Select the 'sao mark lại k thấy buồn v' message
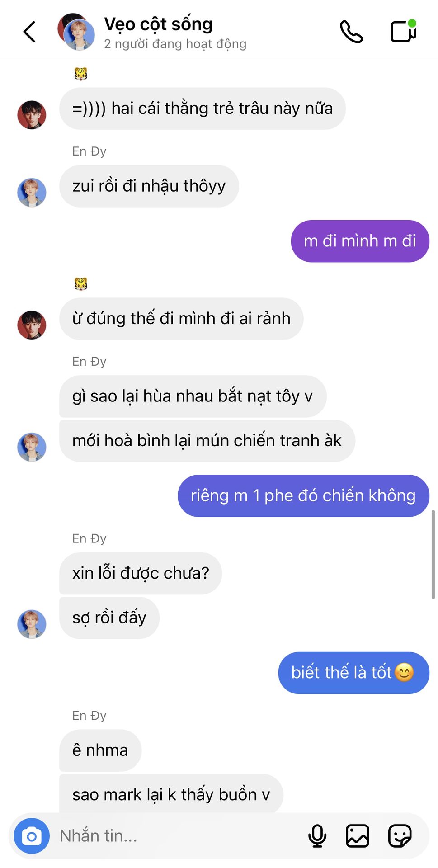This screenshot has height=868, width=438. [x=171, y=794]
